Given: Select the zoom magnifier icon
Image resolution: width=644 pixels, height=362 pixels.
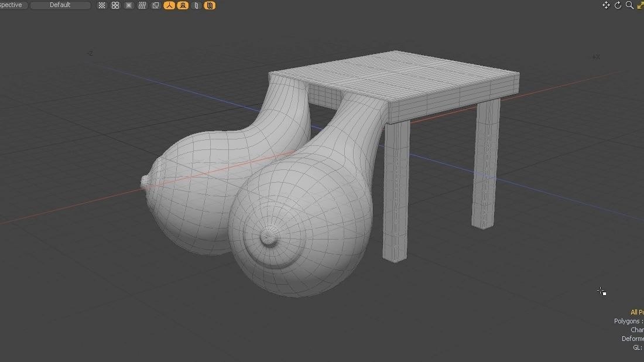Looking at the screenshot, I should pos(629,5).
